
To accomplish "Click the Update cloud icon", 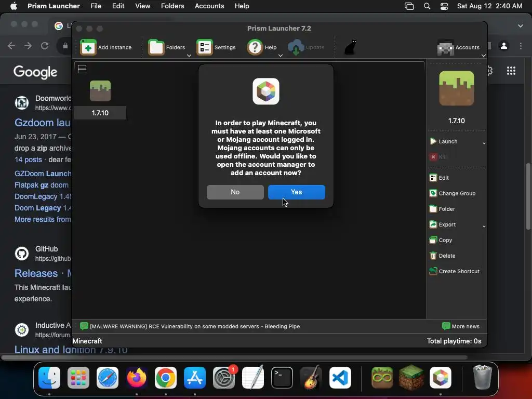I will 296,47.
